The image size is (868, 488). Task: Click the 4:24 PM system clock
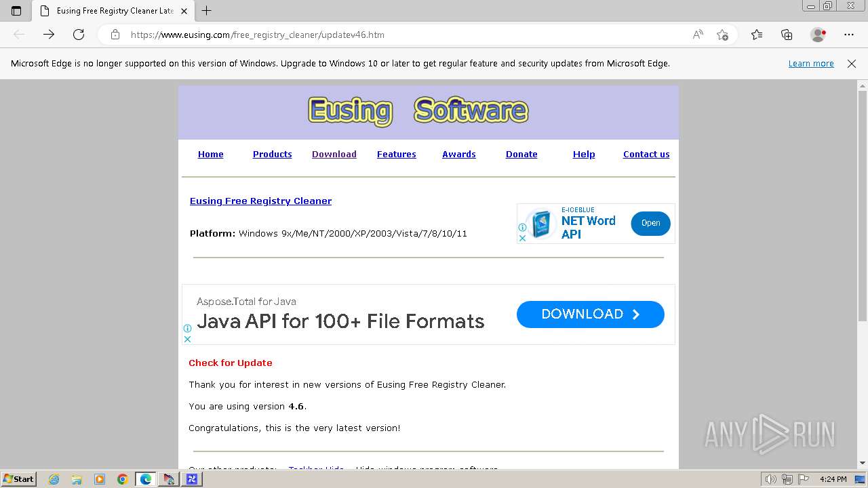[x=833, y=479]
